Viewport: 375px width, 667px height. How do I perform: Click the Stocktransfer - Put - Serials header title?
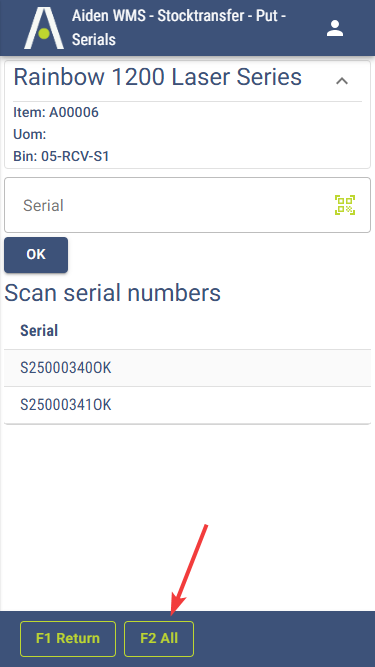179,28
